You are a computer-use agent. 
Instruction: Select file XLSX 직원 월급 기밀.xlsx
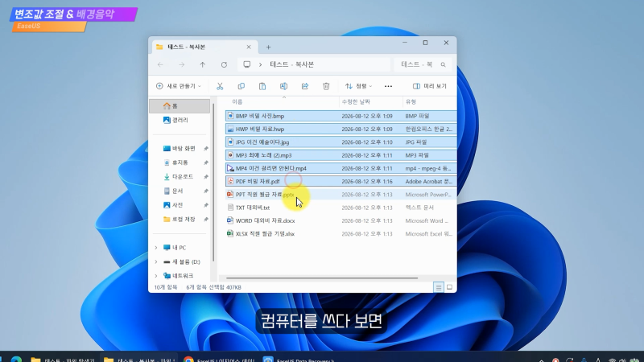[x=341, y=233]
